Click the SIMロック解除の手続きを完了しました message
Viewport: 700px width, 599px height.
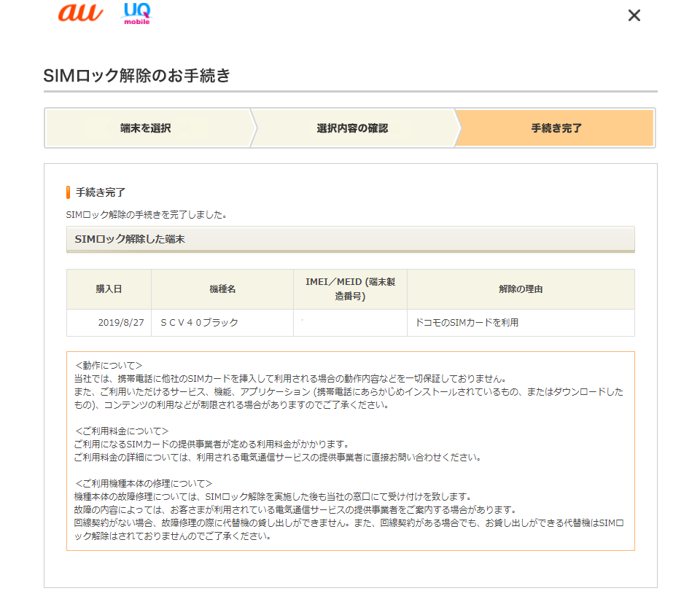[147, 215]
